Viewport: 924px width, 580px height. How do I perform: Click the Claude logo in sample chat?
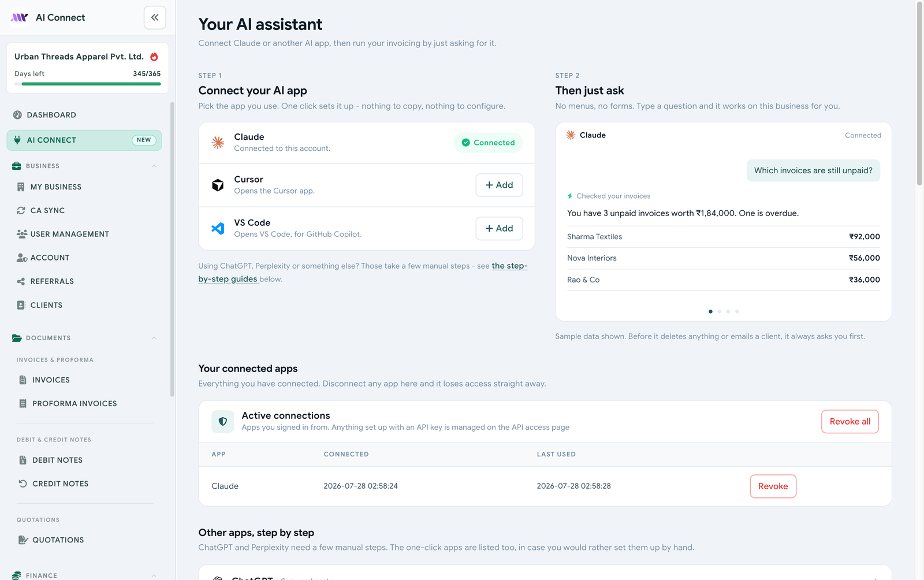(x=571, y=135)
